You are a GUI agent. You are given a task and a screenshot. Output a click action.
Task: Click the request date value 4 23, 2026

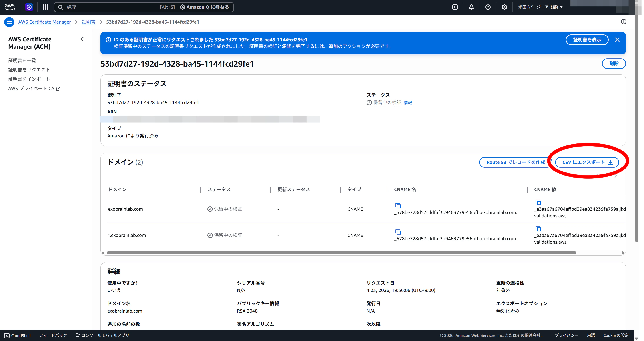[401, 290]
